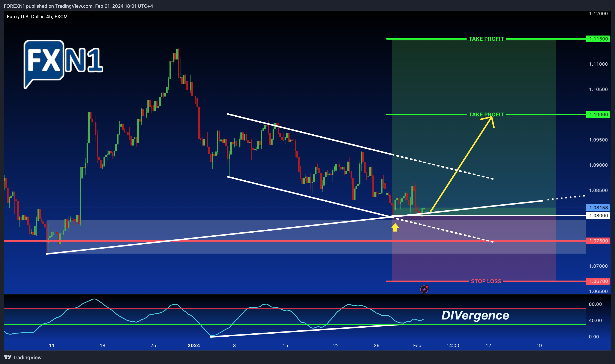Click the 18 date label on the time axis
Viewport: 615px width, 364px height.
coord(102,345)
